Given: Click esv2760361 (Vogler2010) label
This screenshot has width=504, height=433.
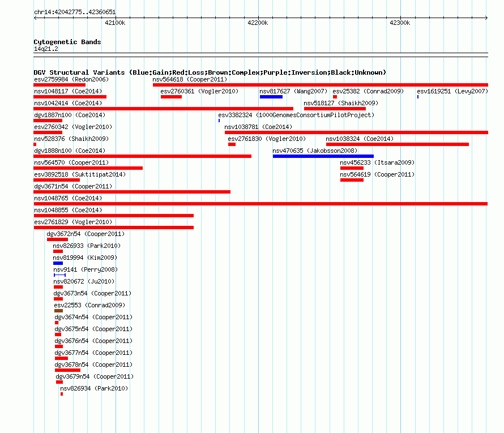Looking at the screenshot, I should (199, 91).
